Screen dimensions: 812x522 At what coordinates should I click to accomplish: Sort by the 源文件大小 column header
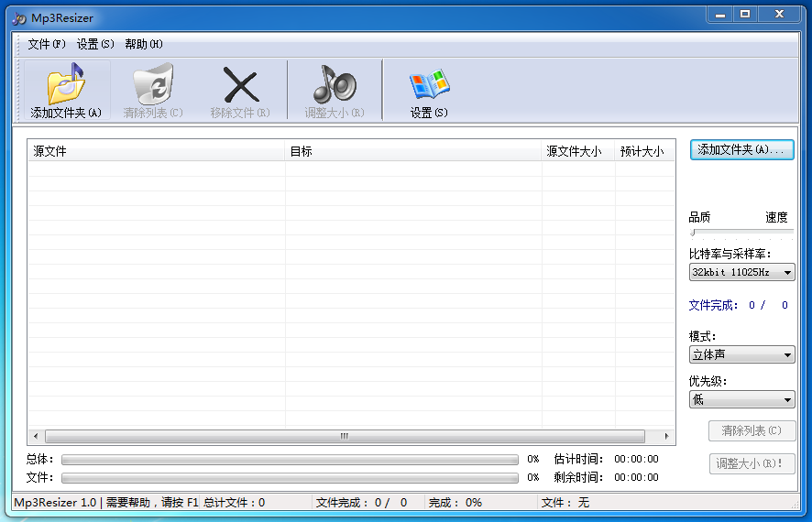tap(578, 151)
